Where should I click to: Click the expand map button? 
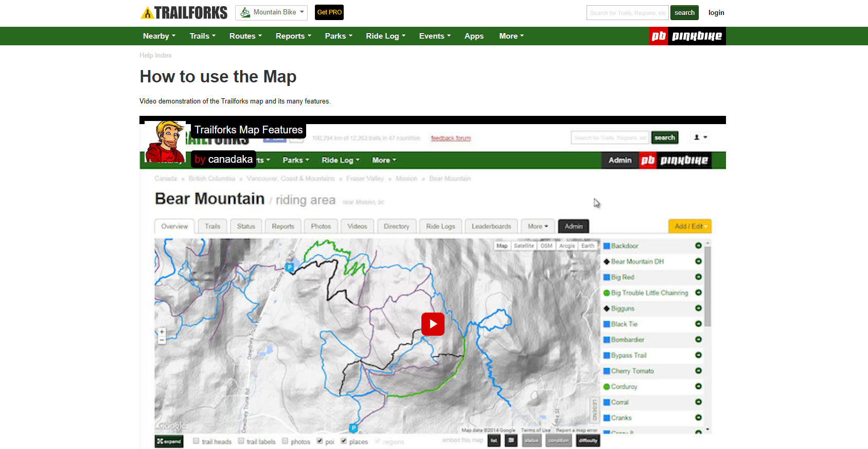tap(169, 441)
